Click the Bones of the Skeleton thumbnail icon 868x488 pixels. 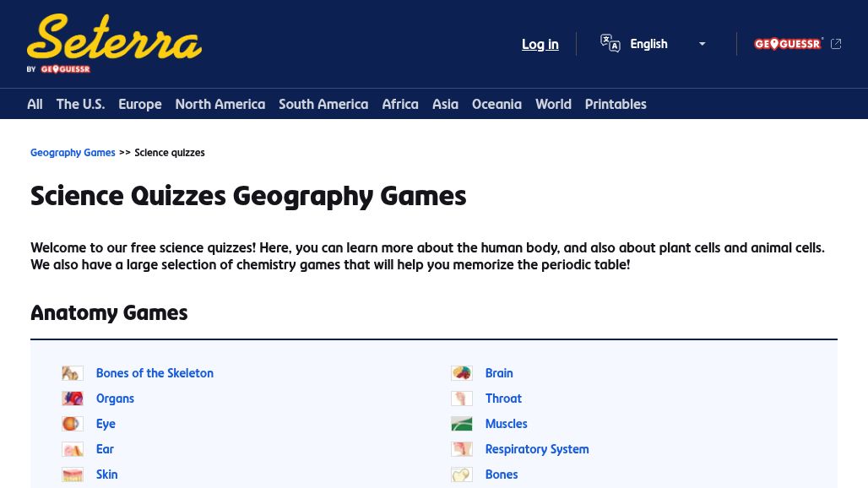73,373
